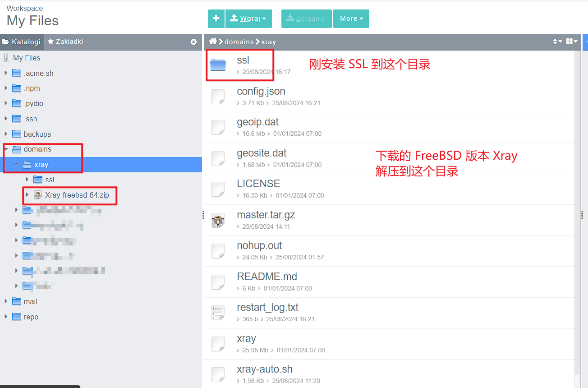Open the ssl folder icon in file list
This screenshot has height=388, width=588.
pos(218,65)
